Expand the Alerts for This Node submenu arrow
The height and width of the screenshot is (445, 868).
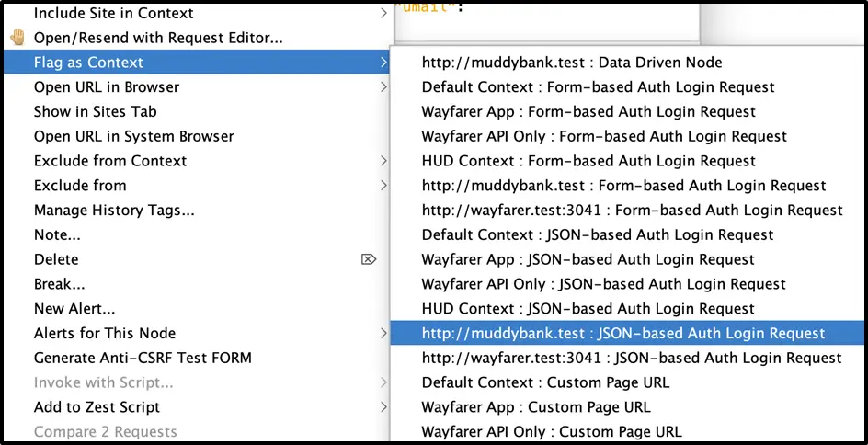click(x=383, y=333)
